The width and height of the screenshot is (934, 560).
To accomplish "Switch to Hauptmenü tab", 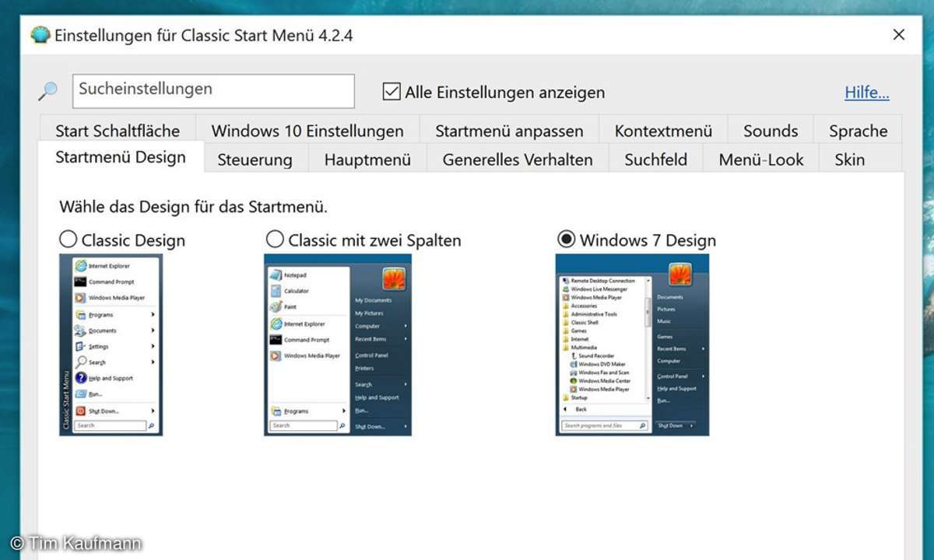I will tap(367, 160).
